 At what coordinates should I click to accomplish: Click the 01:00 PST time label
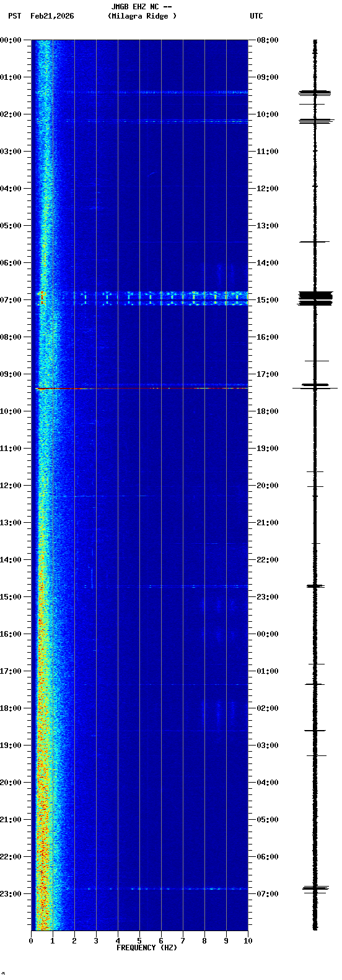11,77
